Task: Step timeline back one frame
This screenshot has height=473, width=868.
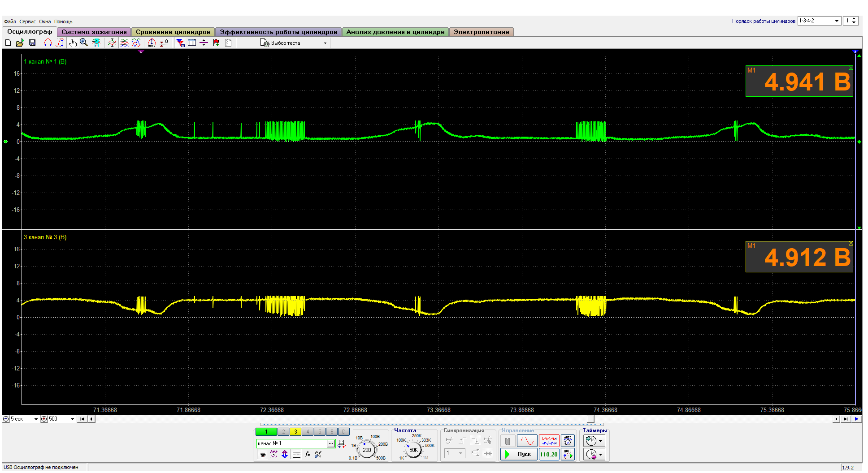Action: (91, 419)
